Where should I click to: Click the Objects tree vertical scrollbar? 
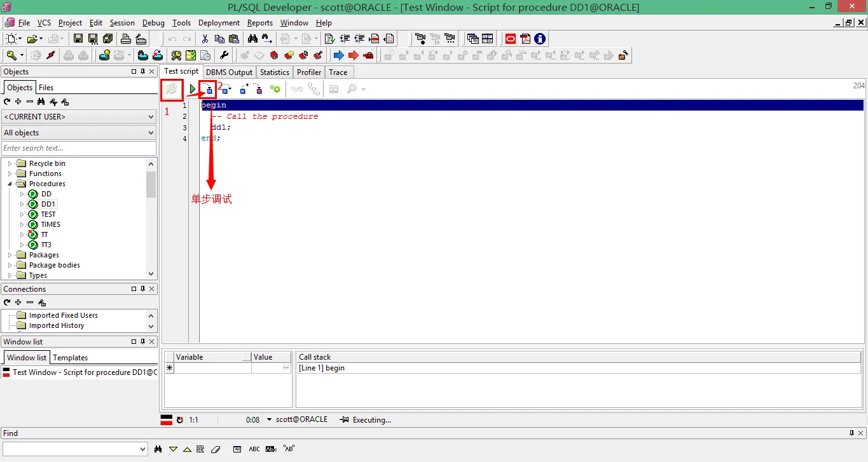point(151,219)
